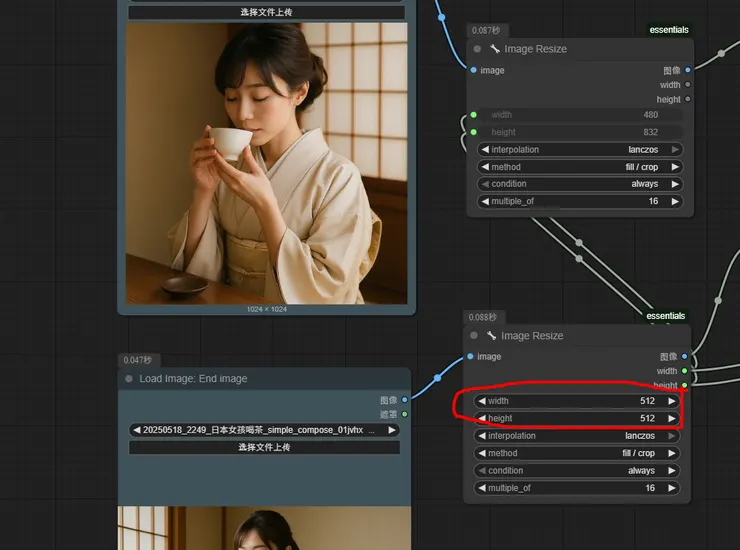Open lower node method fill / crop dropdown
The image size is (740, 550).
click(x=577, y=453)
